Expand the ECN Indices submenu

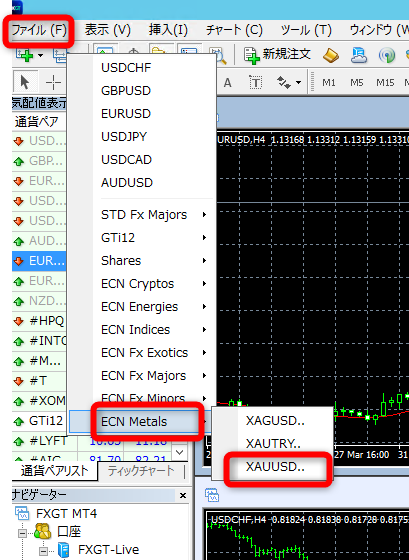[141, 330]
